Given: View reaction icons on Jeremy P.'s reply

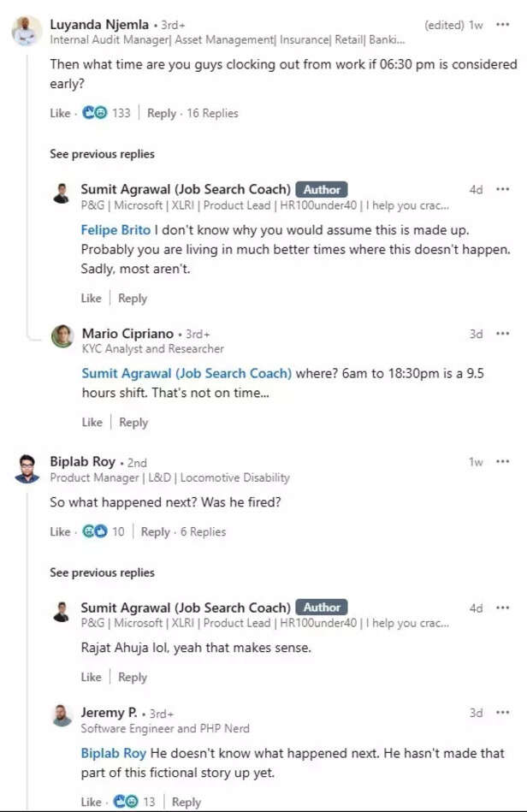Looking at the screenshot, I should click(x=124, y=802).
